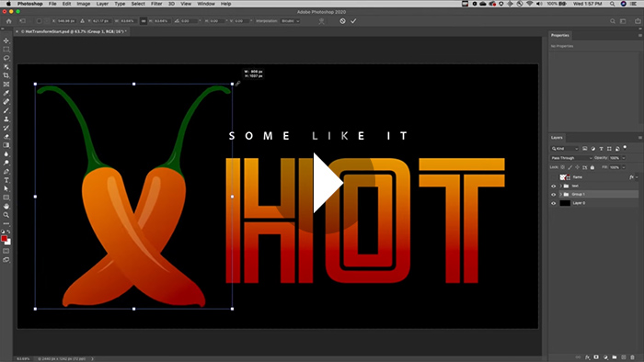Open the File menu
Image resolution: width=644 pixels, height=362 pixels.
coord(52,4)
